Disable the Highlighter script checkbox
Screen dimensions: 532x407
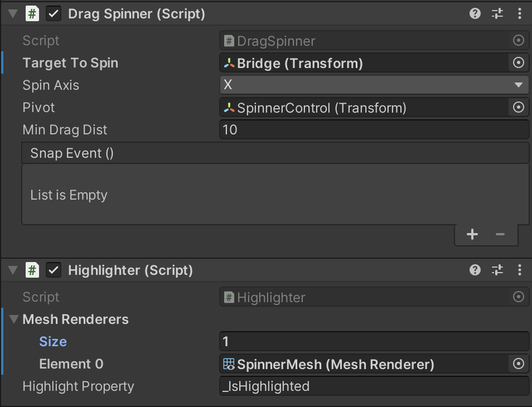tap(54, 270)
